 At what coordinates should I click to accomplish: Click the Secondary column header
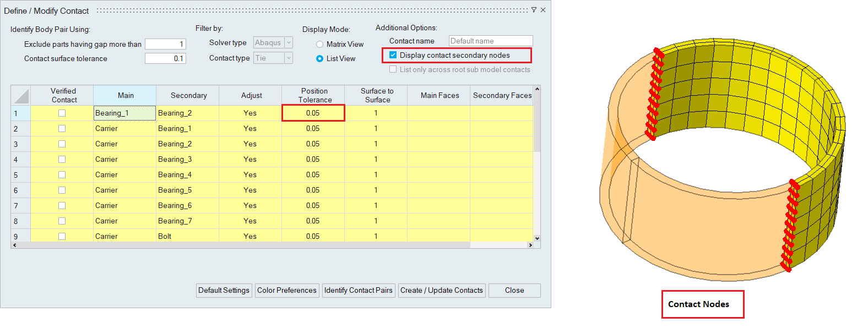(188, 95)
